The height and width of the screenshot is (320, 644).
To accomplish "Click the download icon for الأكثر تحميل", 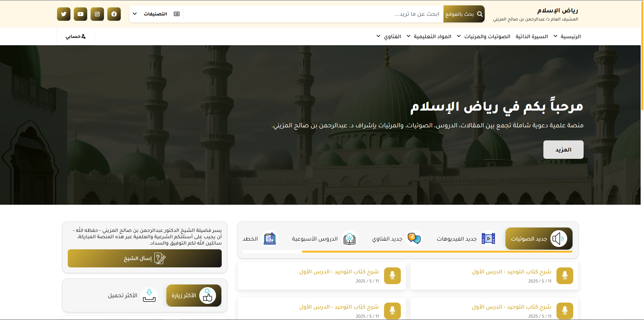I will 149,296.
